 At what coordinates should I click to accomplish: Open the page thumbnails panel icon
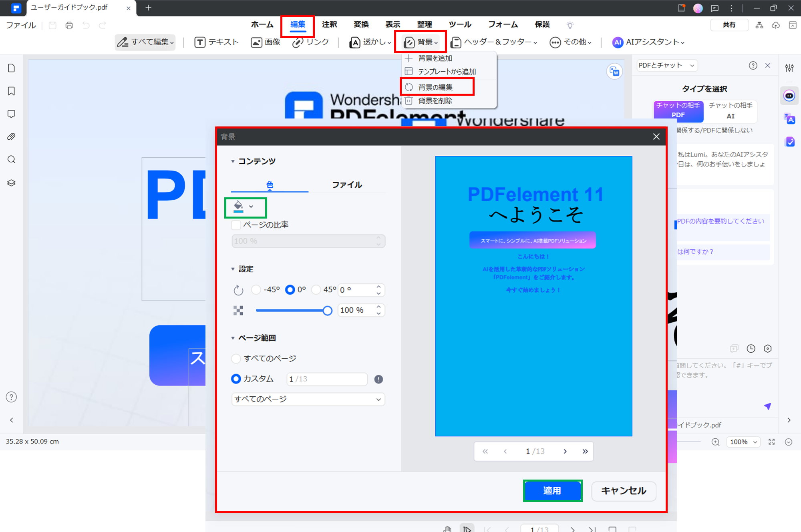(x=11, y=68)
